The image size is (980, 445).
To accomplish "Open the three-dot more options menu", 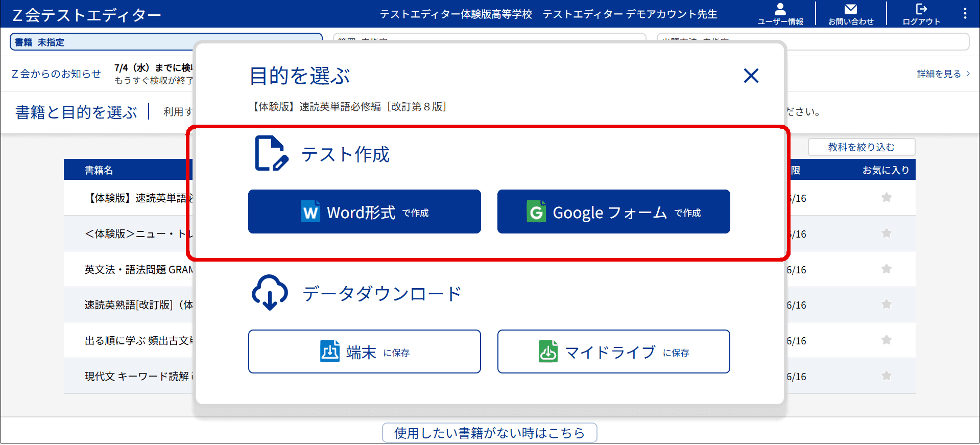I will click(x=965, y=13).
